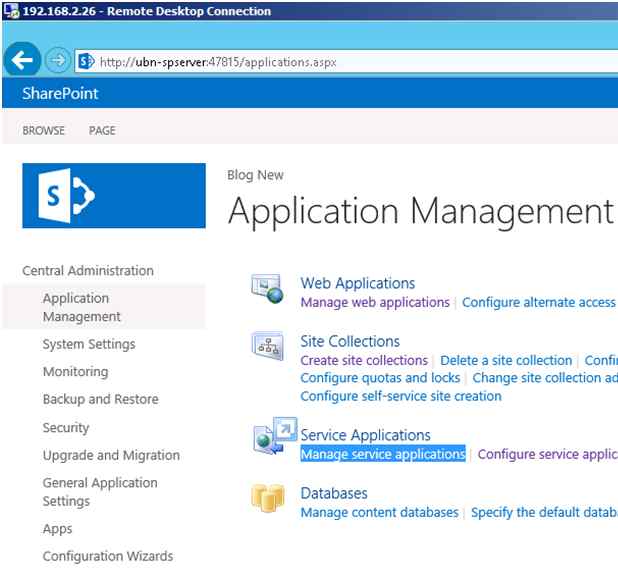This screenshot has height=575, width=618.
Task: Click Delete a site collection link
Action: coord(506,360)
